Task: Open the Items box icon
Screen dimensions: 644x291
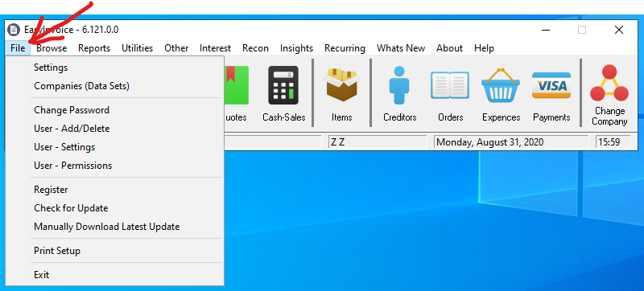Action: (x=341, y=85)
